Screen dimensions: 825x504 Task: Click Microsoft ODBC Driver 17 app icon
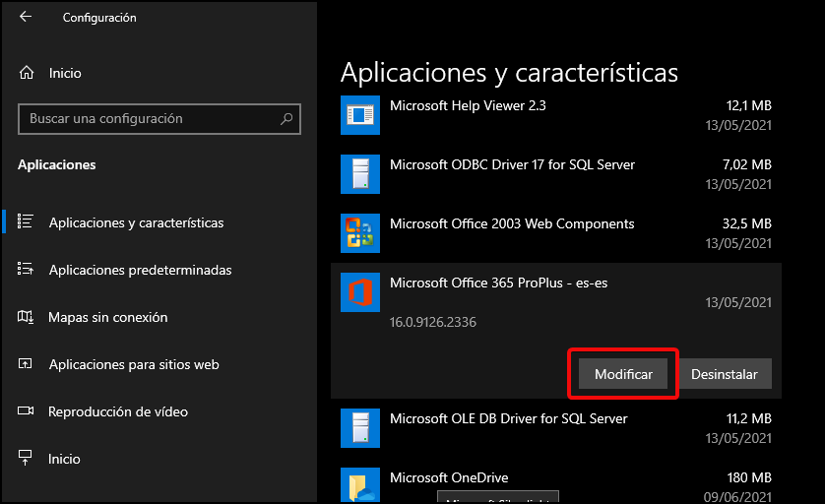360,173
